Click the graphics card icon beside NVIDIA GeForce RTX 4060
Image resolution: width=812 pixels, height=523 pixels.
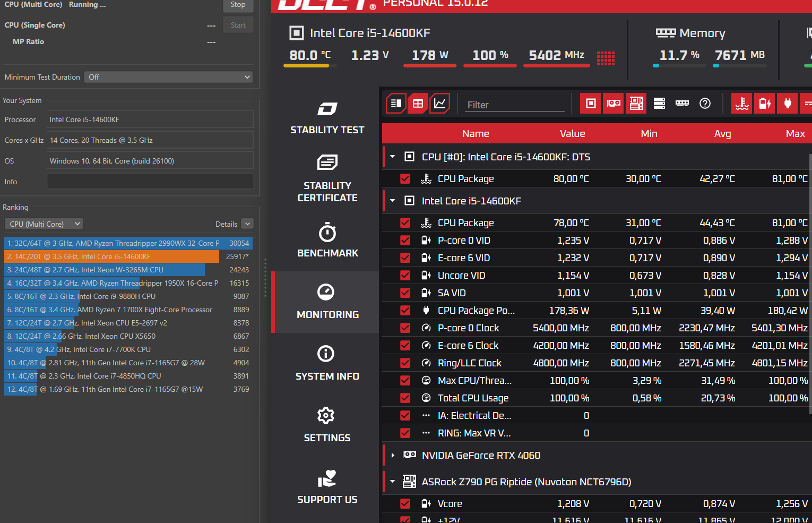[x=409, y=455]
